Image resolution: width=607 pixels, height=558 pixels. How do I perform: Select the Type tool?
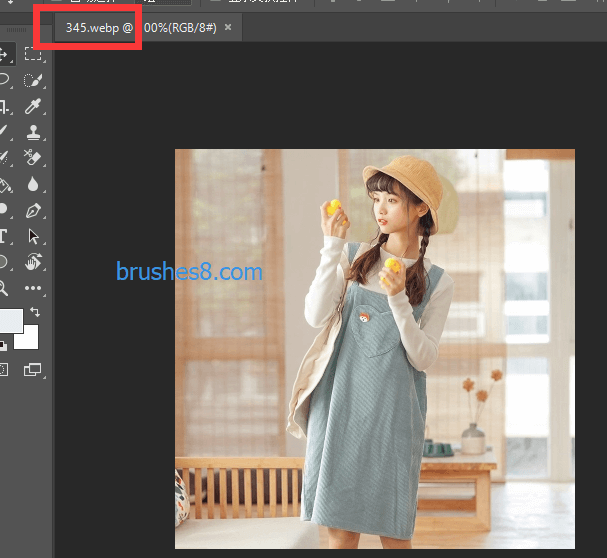coord(3,236)
